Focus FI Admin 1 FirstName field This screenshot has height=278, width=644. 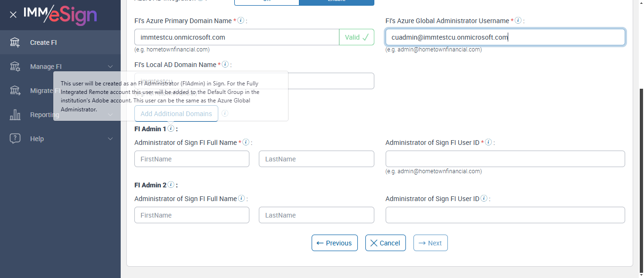pos(192,159)
